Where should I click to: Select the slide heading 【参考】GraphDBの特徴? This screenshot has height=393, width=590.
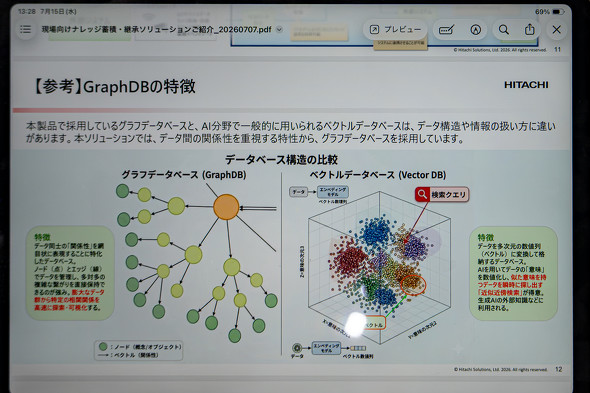coord(113,86)
